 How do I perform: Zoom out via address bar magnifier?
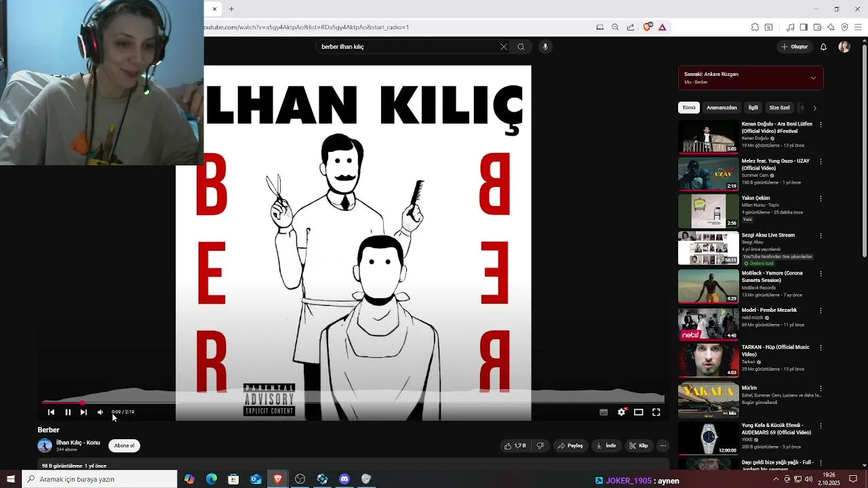pos(615,27)
